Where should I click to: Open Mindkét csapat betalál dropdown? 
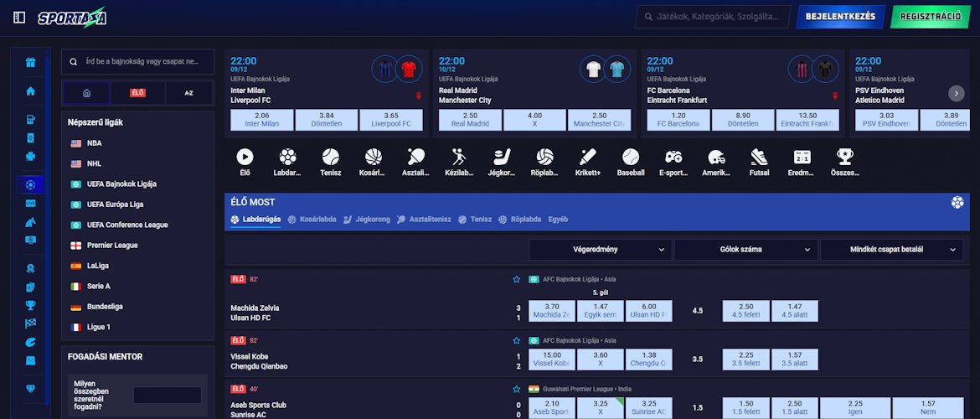pos(891,249)
